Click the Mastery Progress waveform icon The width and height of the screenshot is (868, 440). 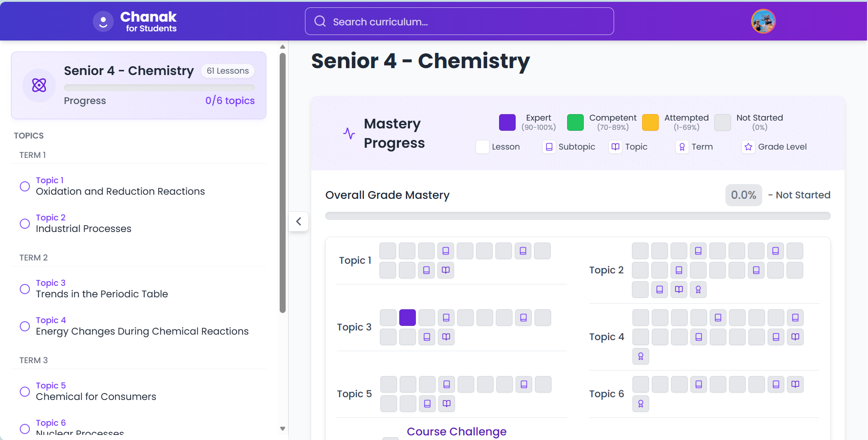click(349, 133)
